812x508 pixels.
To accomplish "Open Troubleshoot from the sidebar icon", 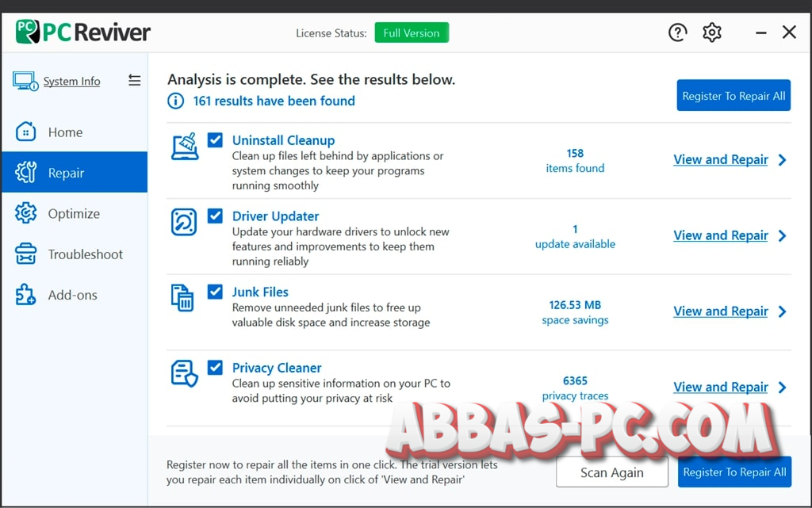I will click(27, 254).
